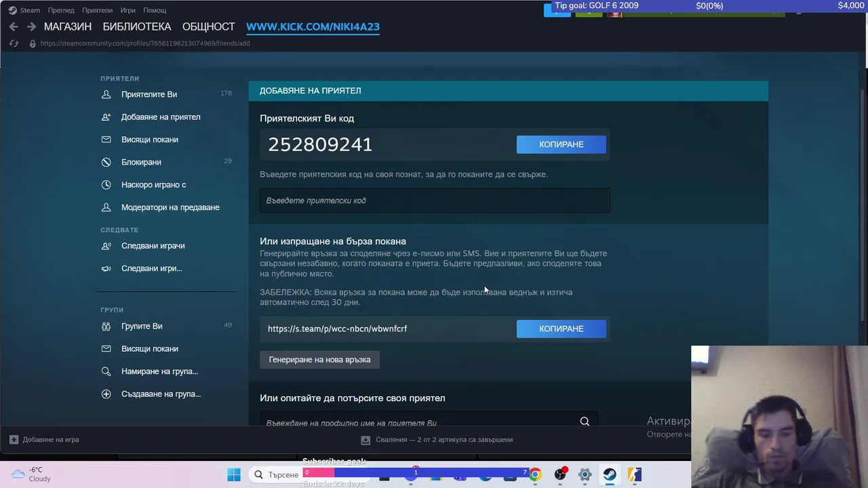Open Google Chrome from the taskbar
868x488 pixels.
535,474
